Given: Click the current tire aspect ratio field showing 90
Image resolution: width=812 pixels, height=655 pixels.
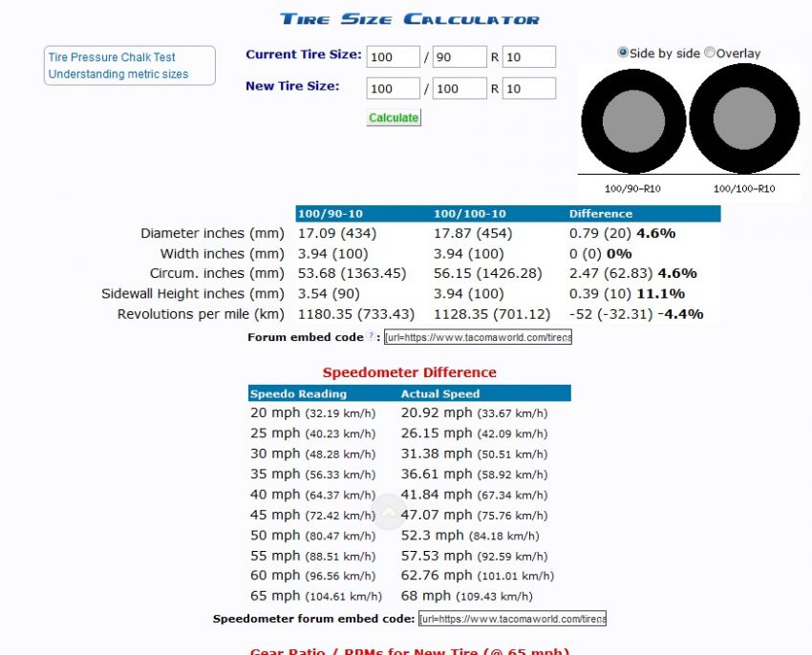Looking at the screenshot, I should (x=459, y=57).
